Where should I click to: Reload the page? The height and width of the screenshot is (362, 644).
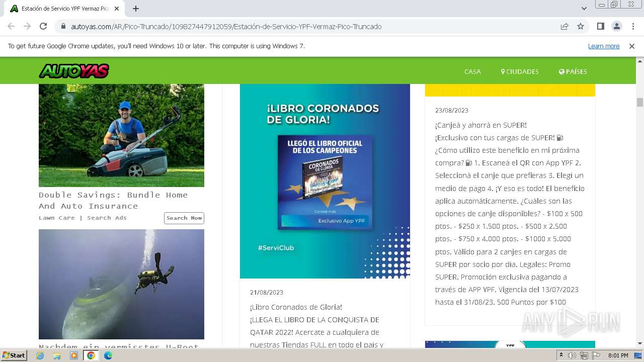point(43,26)
